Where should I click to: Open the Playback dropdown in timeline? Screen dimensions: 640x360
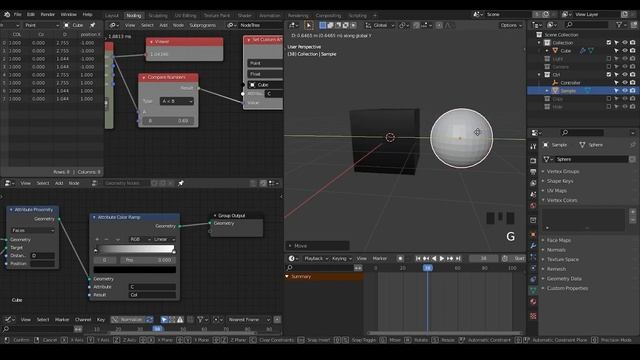316,258
